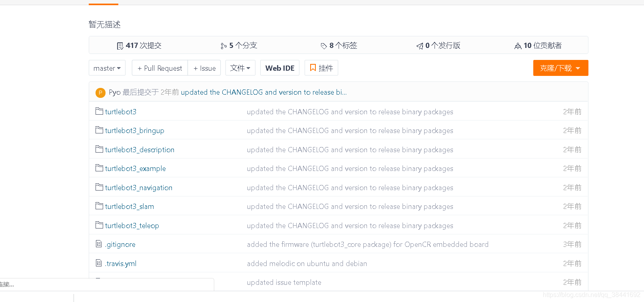644x302 pixels.
Task: Click the contributors icon beside 10 位贡献者
Action: point(518,46)
